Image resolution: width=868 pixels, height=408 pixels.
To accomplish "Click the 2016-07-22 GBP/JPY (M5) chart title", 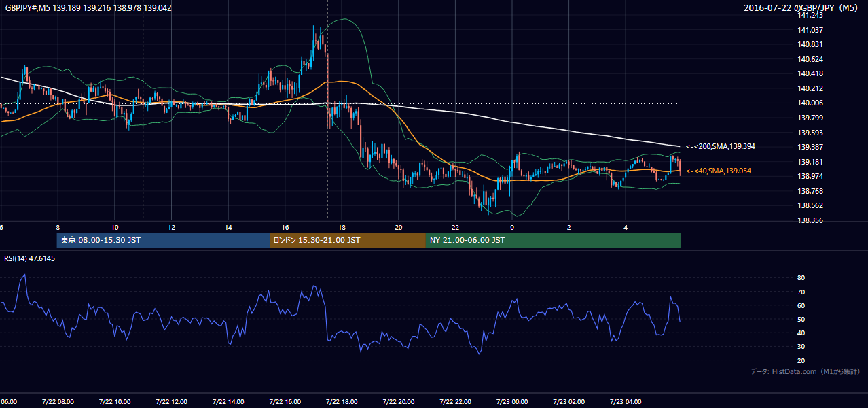I will coord(801,8).
